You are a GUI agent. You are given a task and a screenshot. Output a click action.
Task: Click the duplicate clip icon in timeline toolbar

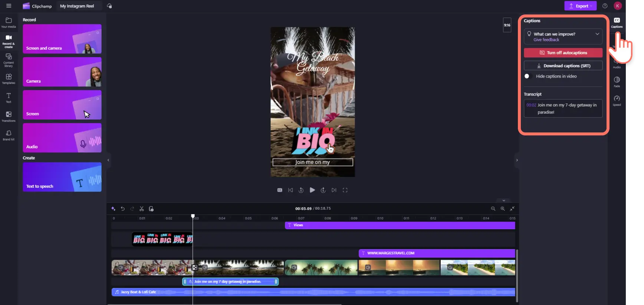click(x=151, y=209)
